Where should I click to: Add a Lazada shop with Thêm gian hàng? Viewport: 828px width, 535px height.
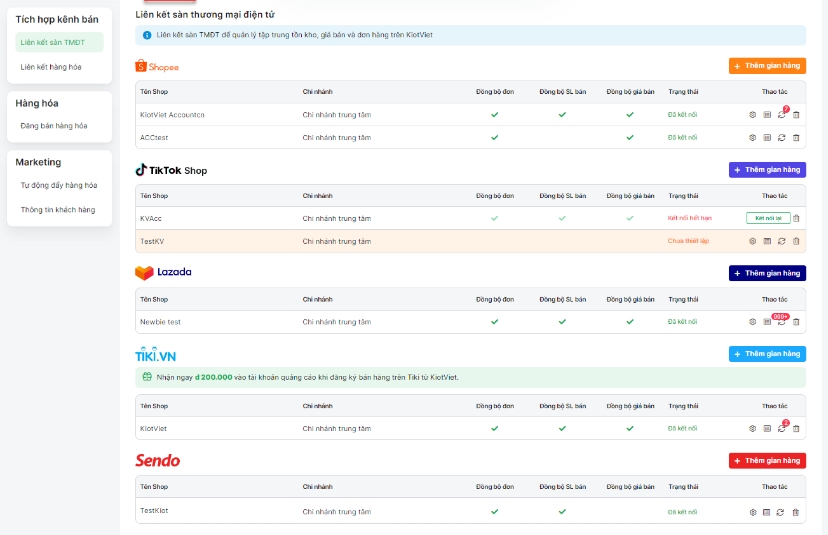767,273
